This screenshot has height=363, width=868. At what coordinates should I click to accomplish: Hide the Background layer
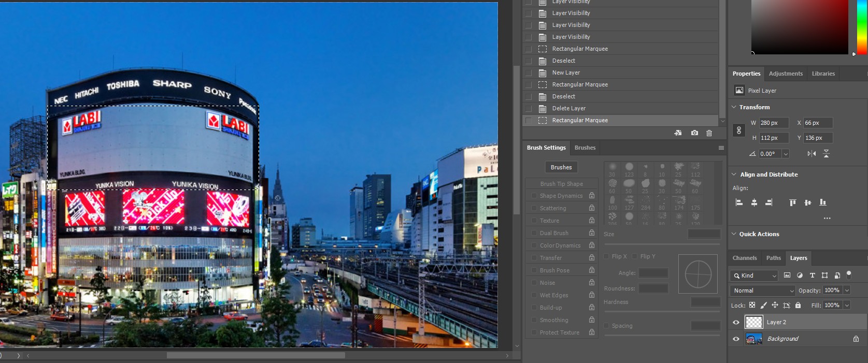point(736,339)
